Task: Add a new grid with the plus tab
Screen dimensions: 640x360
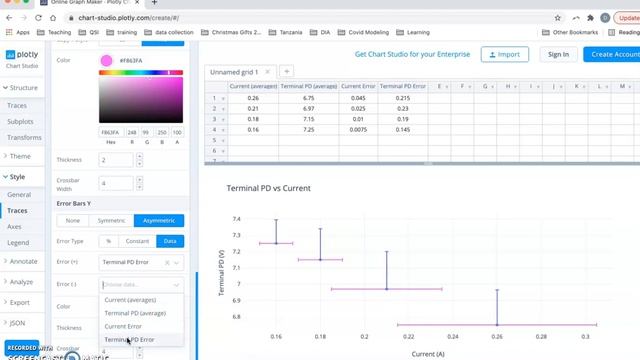Action: click(287, 71)
